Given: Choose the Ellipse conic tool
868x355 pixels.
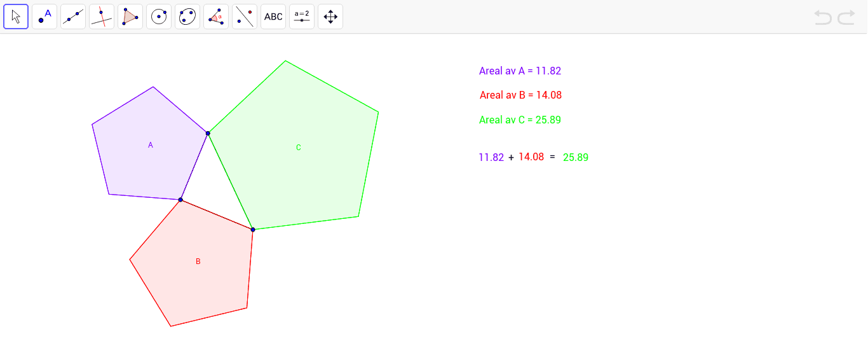Looking at the screenshot, I should pyautogui.click(x=187, y=17).
